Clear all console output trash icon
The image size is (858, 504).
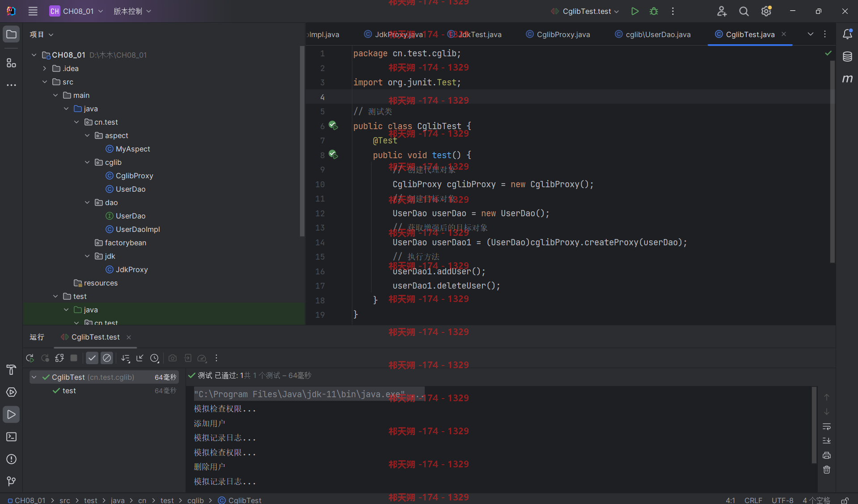[827, 470]
